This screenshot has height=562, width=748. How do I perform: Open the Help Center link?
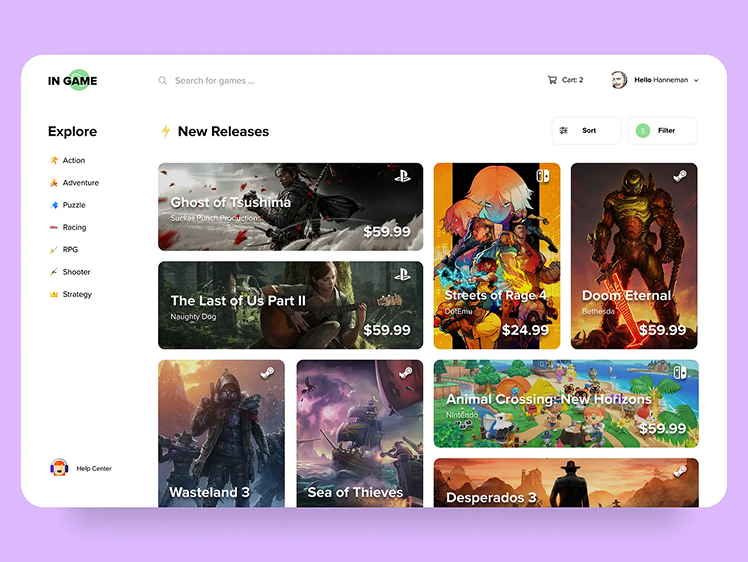[x=94, y=468]
